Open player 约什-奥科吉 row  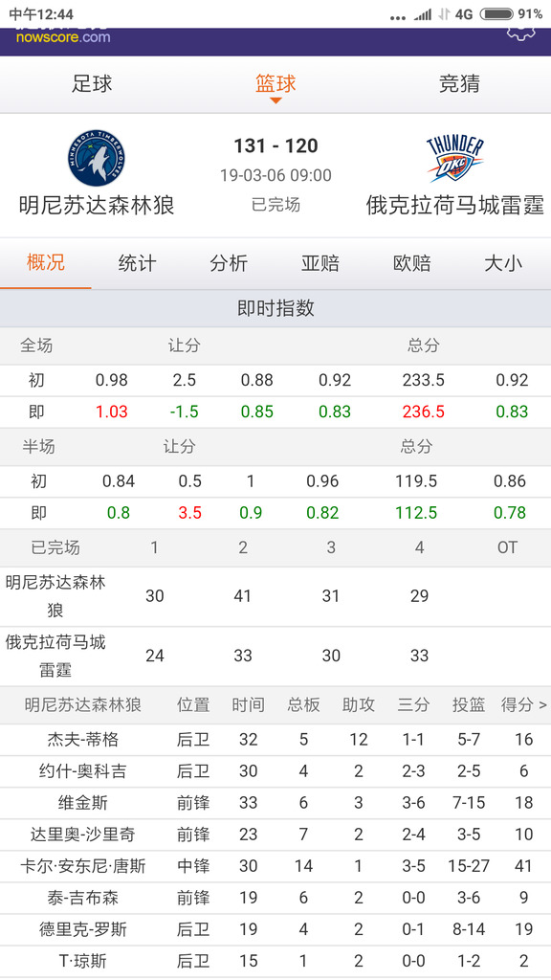click(x=275, y=771)
